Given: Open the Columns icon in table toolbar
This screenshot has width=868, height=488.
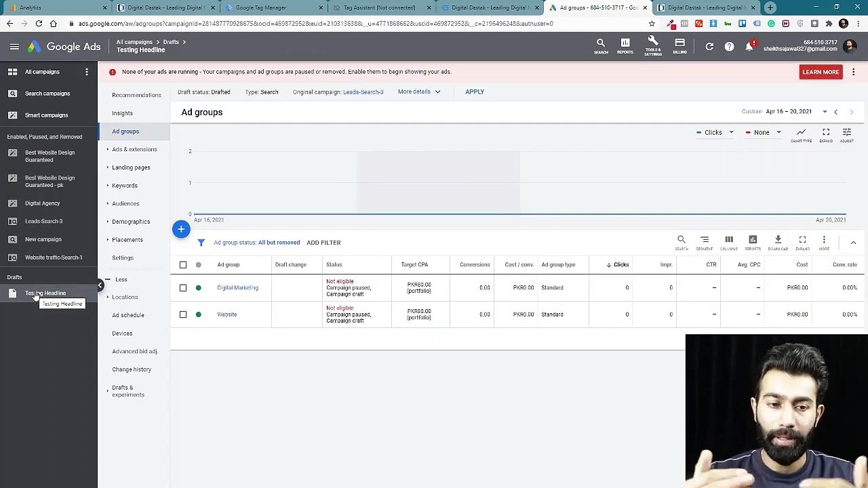Looking at the screenshot, I should click(x=729, y=242).
